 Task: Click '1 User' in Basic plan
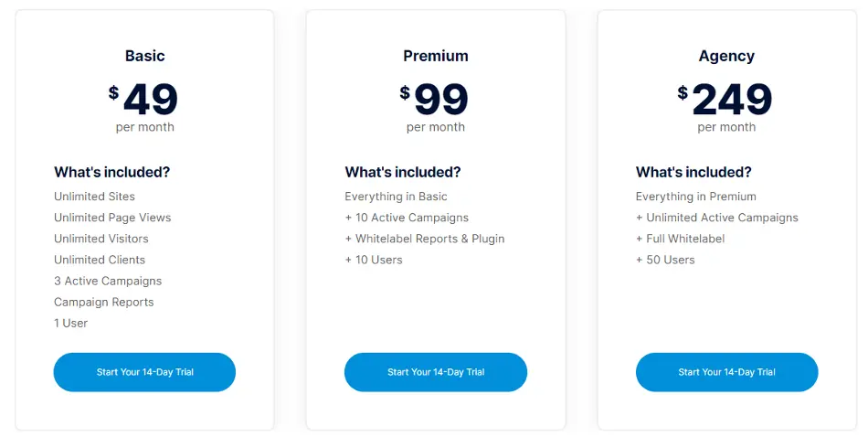(x=71, y=323)
